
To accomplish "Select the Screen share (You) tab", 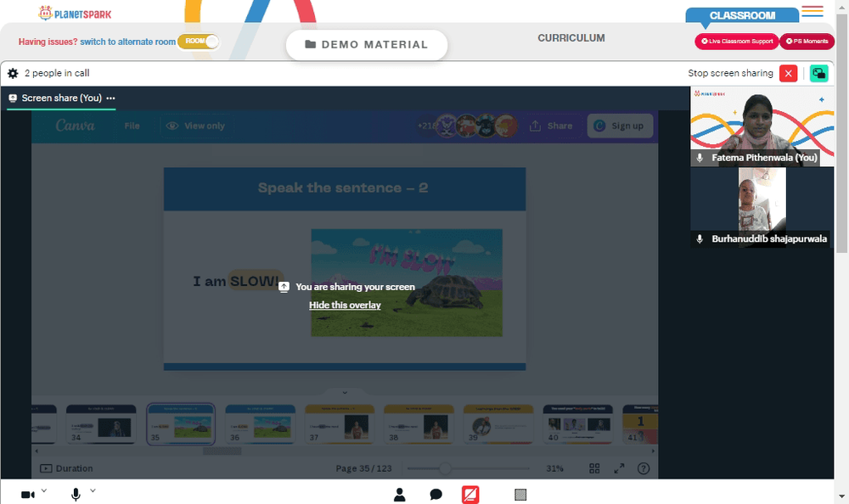I will [61, 98].
